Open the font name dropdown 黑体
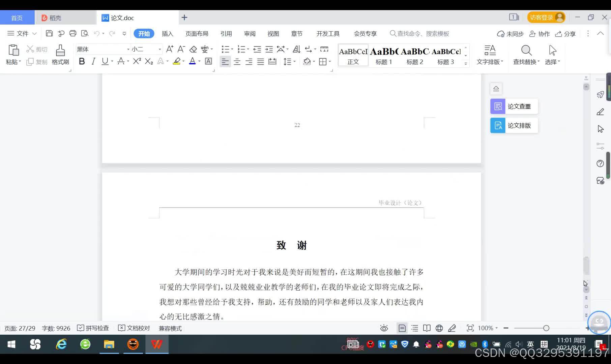 point(128,49)
